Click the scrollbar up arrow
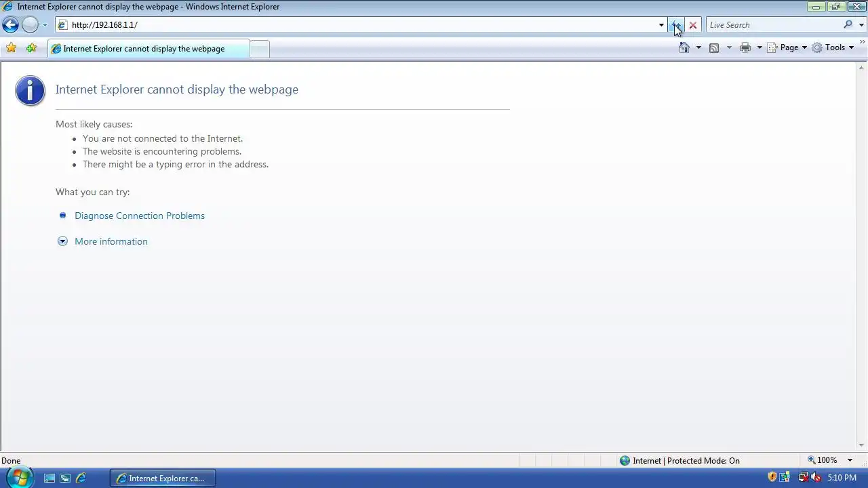 (x=862, y=67)
